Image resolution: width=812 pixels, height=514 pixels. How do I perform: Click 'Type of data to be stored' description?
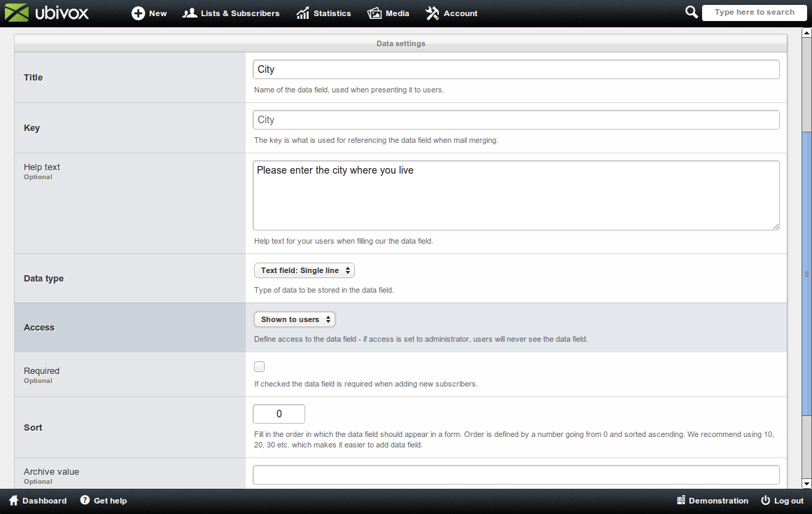click(x=323, y=290)
